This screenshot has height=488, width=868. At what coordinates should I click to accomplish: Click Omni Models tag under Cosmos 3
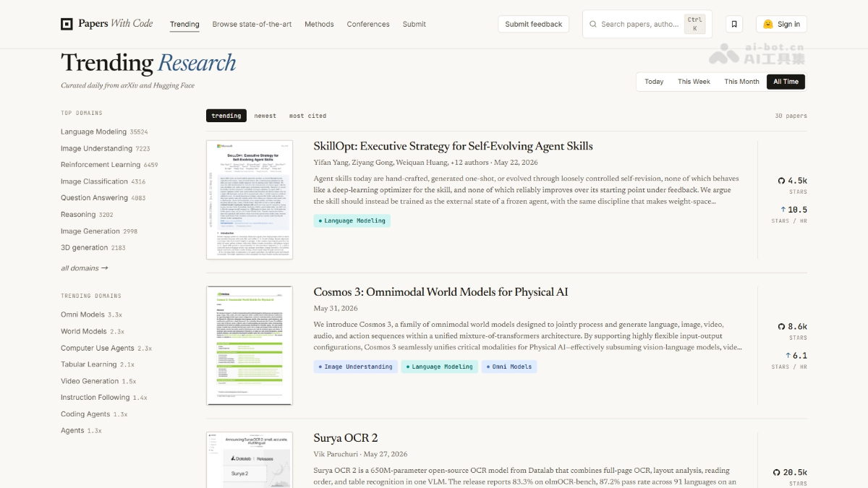[509, 367]
